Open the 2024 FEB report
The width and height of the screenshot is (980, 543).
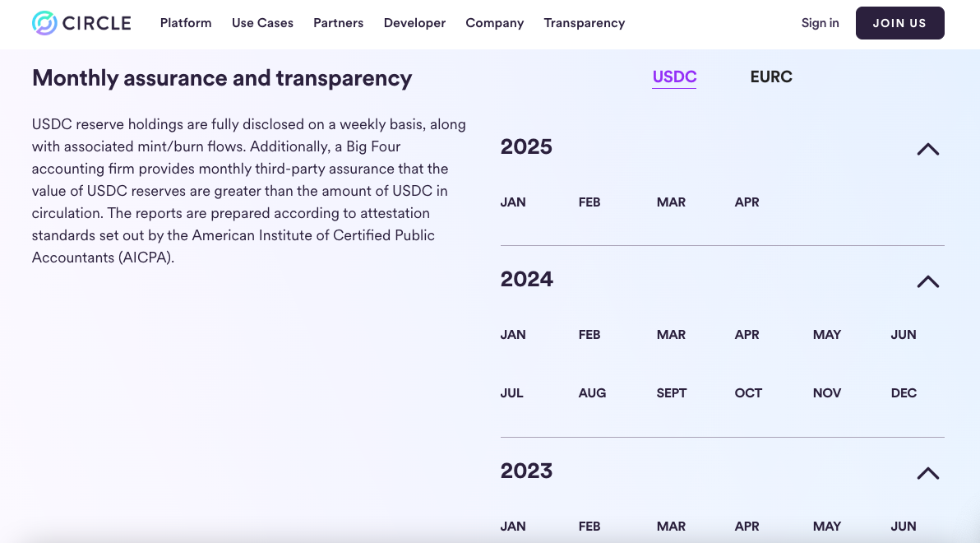point(589,335)
